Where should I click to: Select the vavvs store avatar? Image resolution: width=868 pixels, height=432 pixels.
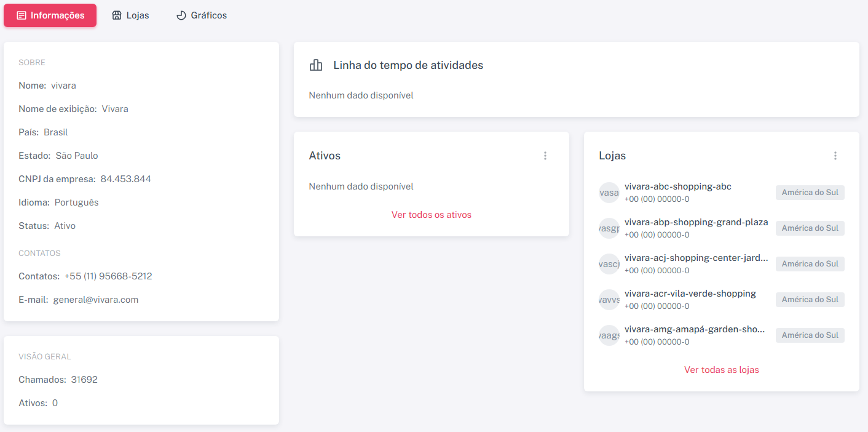pos(609,299)
